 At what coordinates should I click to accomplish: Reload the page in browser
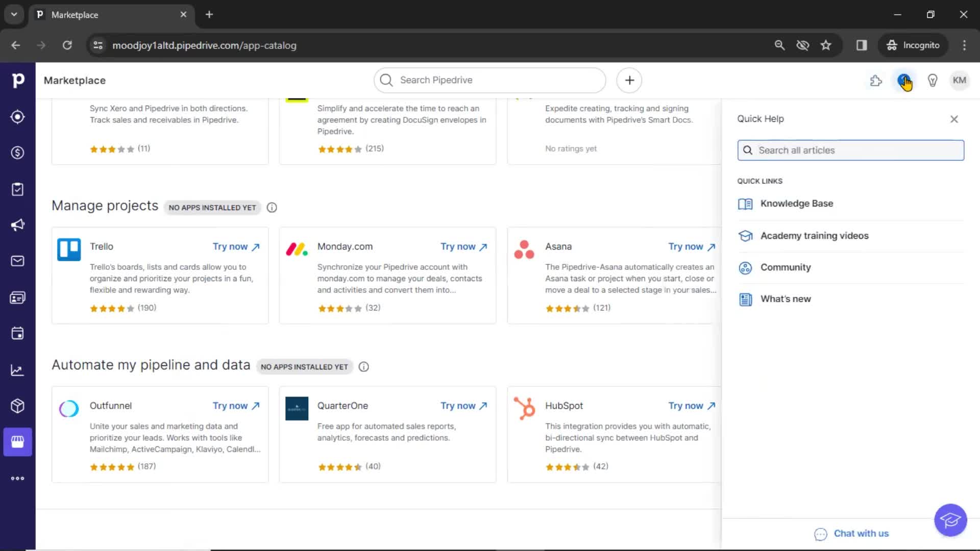pyautogui.click(x=67, y=45)
